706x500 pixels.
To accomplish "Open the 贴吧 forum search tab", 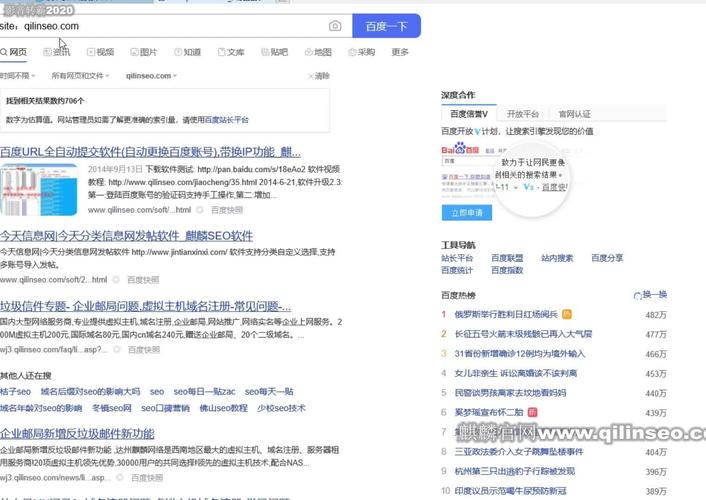I will 273,52.
